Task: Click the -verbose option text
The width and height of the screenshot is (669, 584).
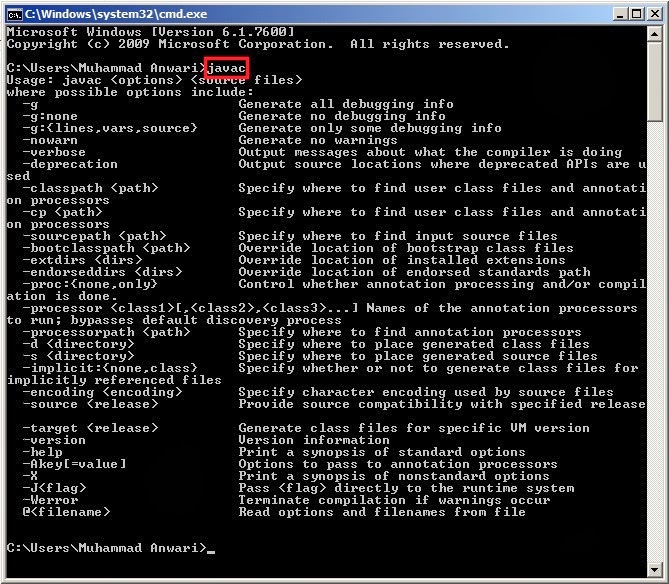Action: pos(54,152)
